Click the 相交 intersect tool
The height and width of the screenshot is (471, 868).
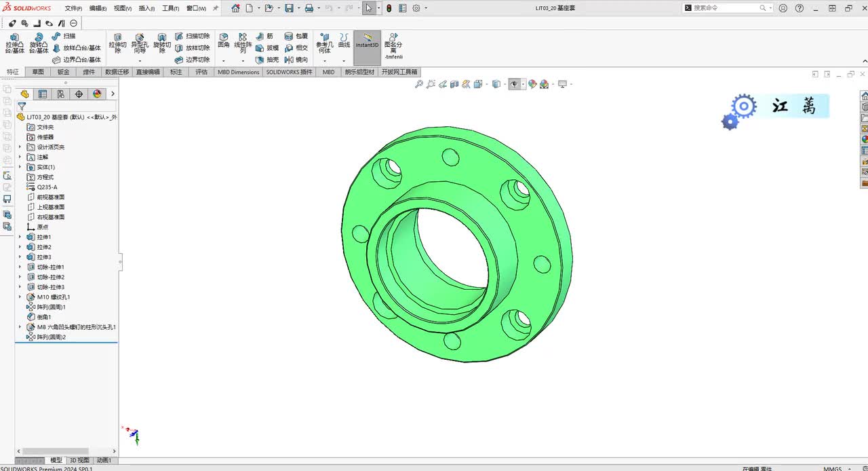pyautogui.click(x=296, y=48)
